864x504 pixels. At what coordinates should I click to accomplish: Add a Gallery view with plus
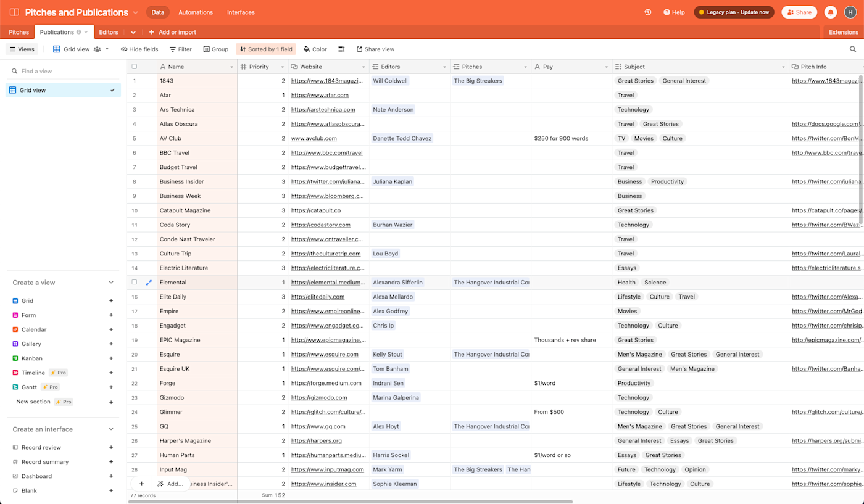pos(111,344)
